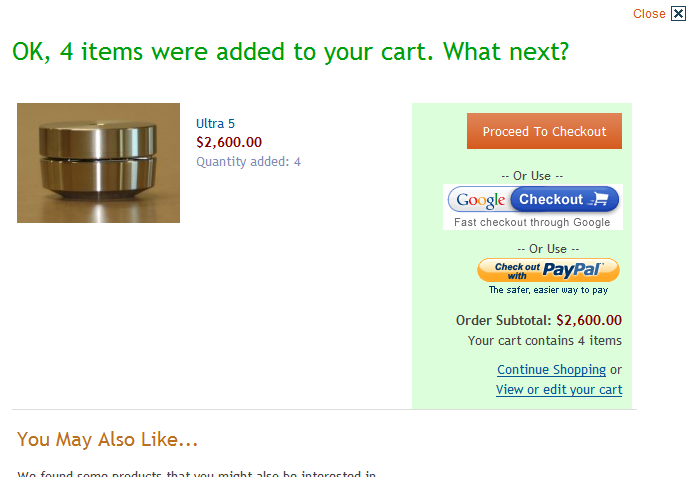Click the Ultra 5 product thumbnail image
The height and width of the screenshot is (477, 686).
pos(98,163)
